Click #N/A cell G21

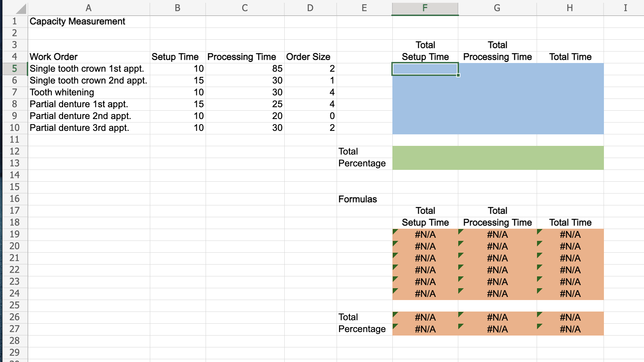point(497,258)
